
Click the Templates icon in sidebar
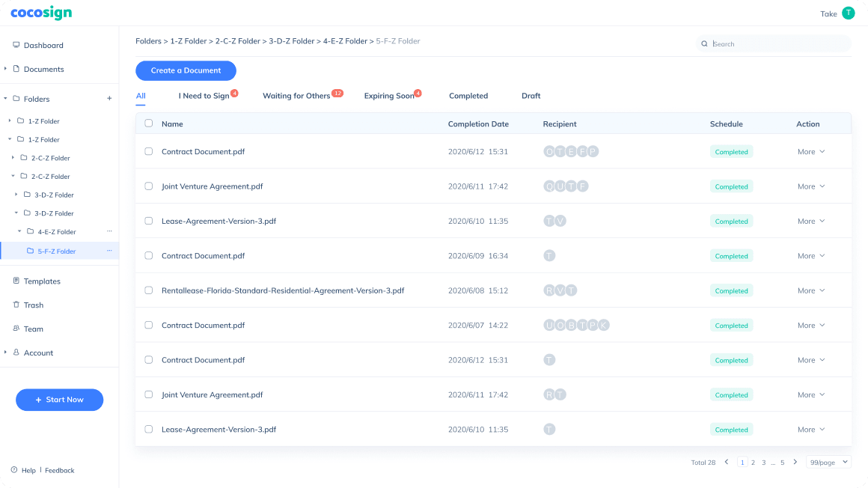coord(16,281)
